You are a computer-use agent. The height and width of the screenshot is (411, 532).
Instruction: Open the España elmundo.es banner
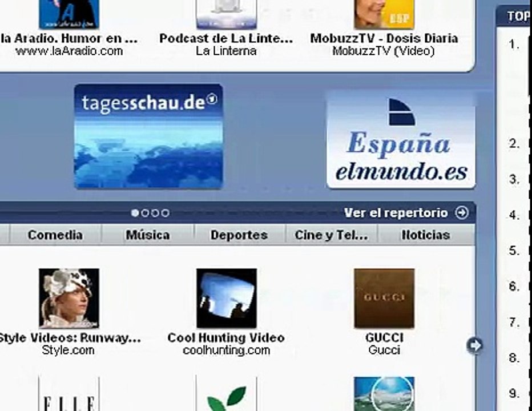pyautogui.click(x=401, y=140)
